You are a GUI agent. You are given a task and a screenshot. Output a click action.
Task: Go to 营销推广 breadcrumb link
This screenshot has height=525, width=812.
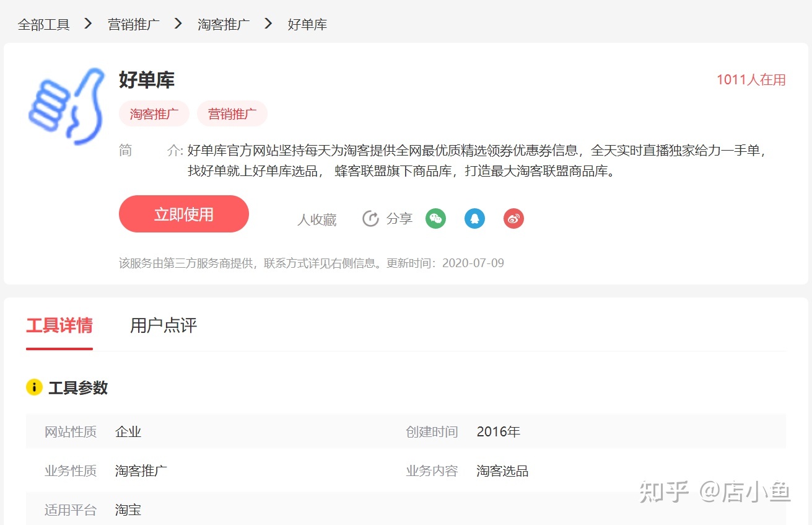coord(134,25)
